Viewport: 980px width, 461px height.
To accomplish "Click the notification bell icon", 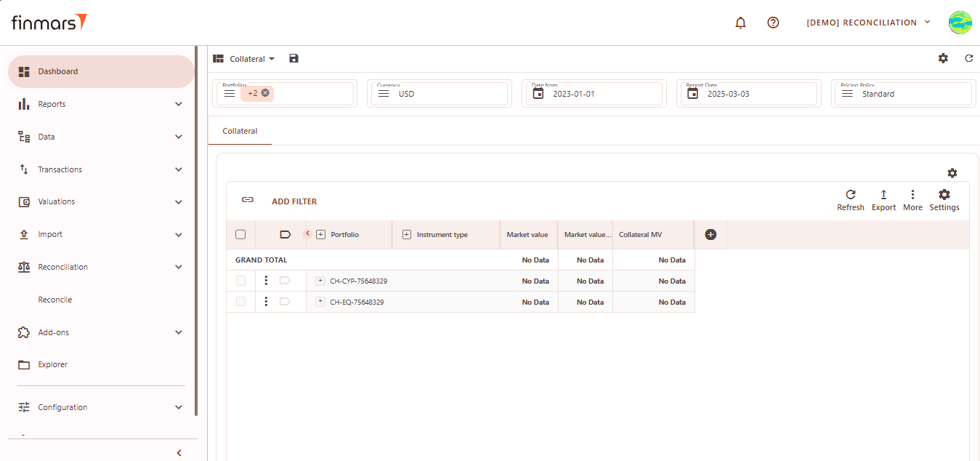I will point(740,23).
